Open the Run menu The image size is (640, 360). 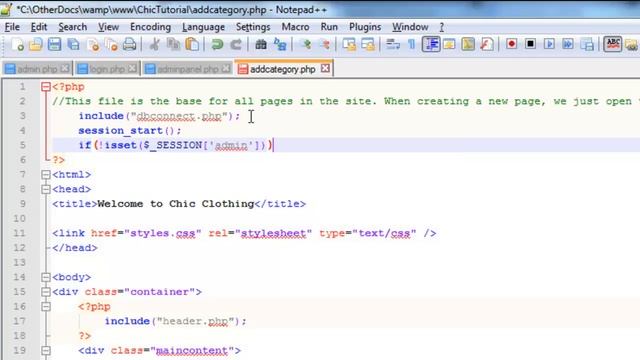(x=329, y=27)
